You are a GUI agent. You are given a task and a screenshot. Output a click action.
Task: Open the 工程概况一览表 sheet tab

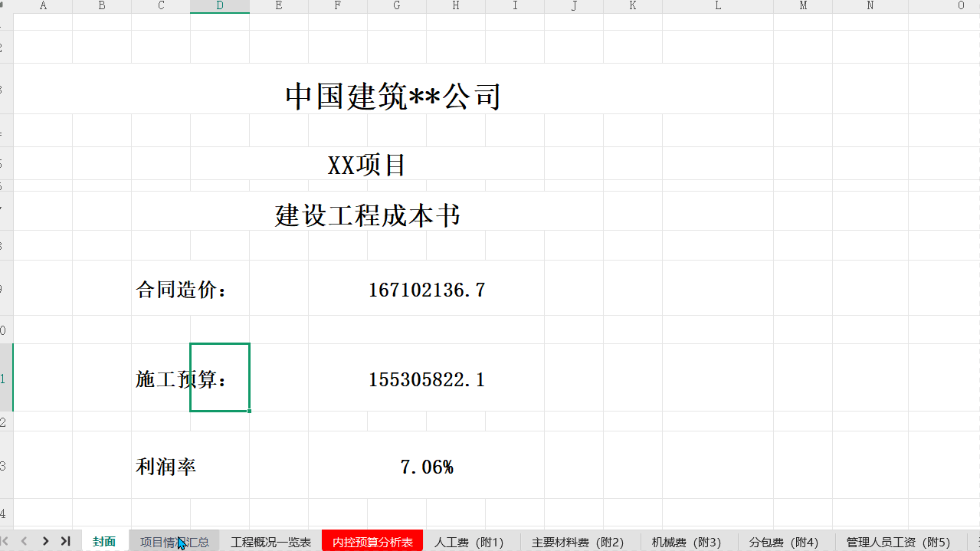coord(271,542)
